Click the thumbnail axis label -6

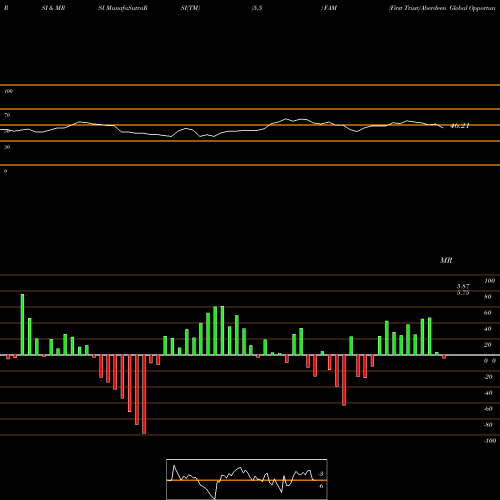click(x=320, y=486)
